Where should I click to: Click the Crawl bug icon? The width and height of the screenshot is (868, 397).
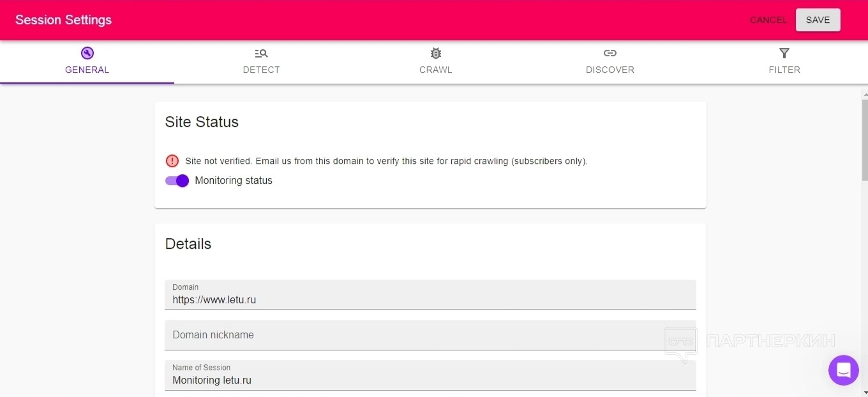pos(436,54)
